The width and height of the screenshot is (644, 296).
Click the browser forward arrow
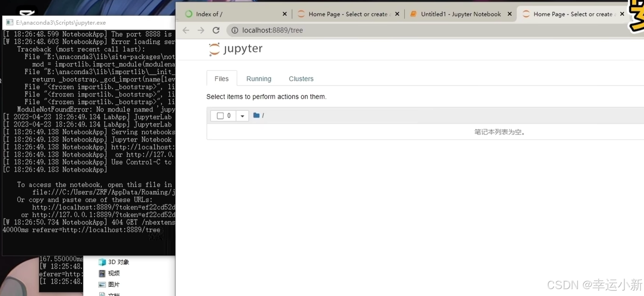coord(201,30)
